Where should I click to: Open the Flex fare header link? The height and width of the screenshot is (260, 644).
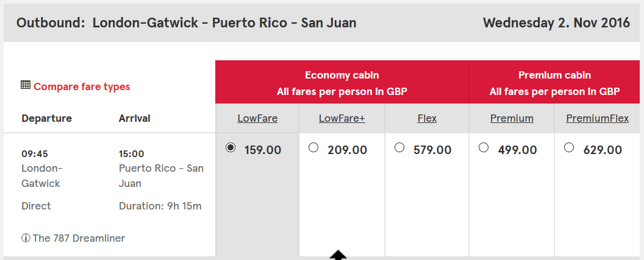point(427,119)
